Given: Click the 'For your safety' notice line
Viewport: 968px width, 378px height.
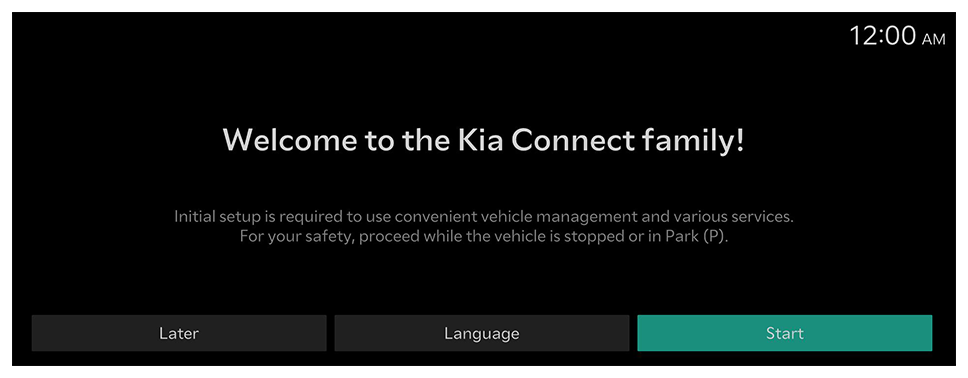Looking at the screenshot, I should click(x=484, y=237).
